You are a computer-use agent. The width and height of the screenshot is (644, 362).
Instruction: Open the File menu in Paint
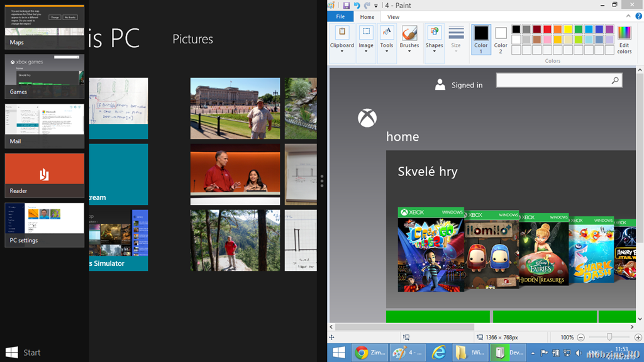tap(340, 17)
